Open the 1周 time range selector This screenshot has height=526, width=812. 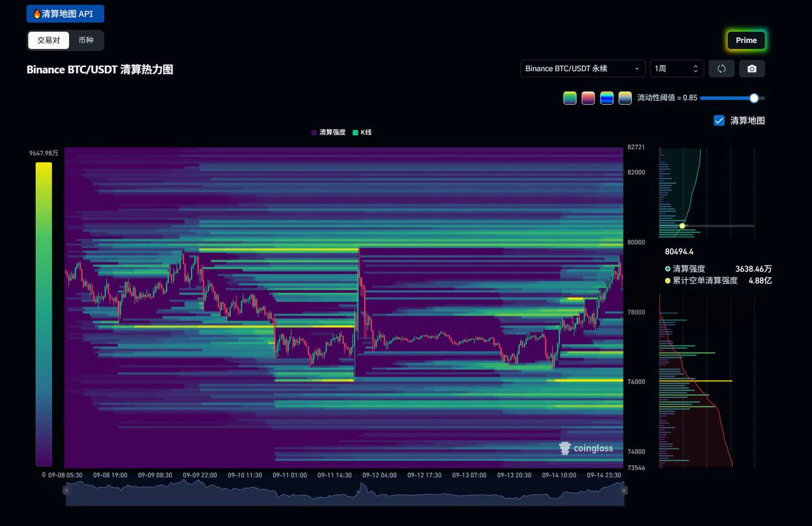coord(677,68)
